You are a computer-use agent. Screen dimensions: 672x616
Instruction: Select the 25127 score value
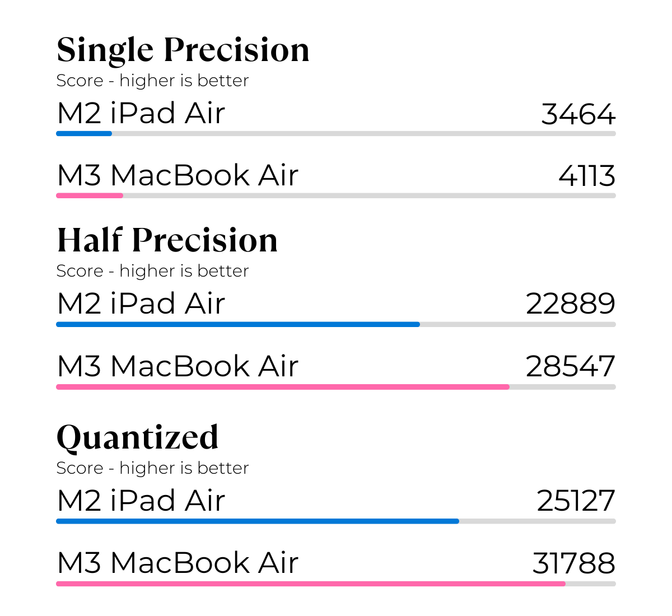(x=576, y=501)
